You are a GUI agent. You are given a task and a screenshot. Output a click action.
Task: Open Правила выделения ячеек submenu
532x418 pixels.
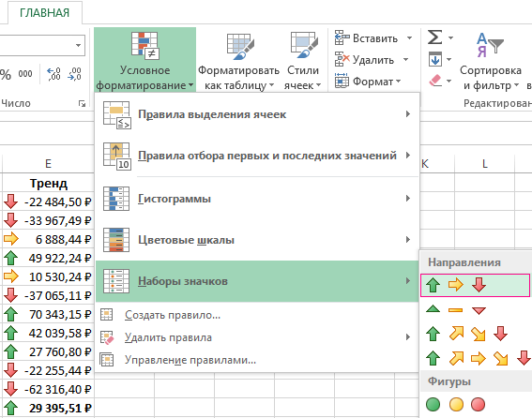point(257,114)
